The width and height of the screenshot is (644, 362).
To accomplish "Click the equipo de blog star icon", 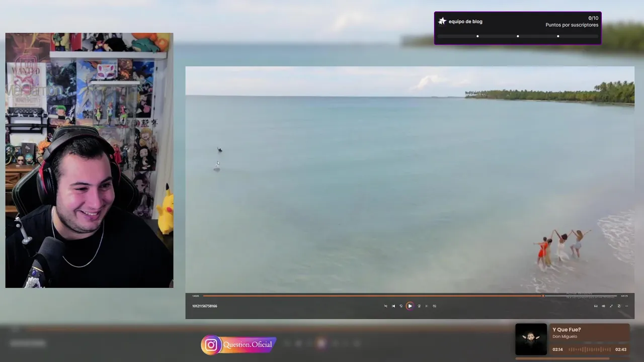I will [x=442, y=21].
